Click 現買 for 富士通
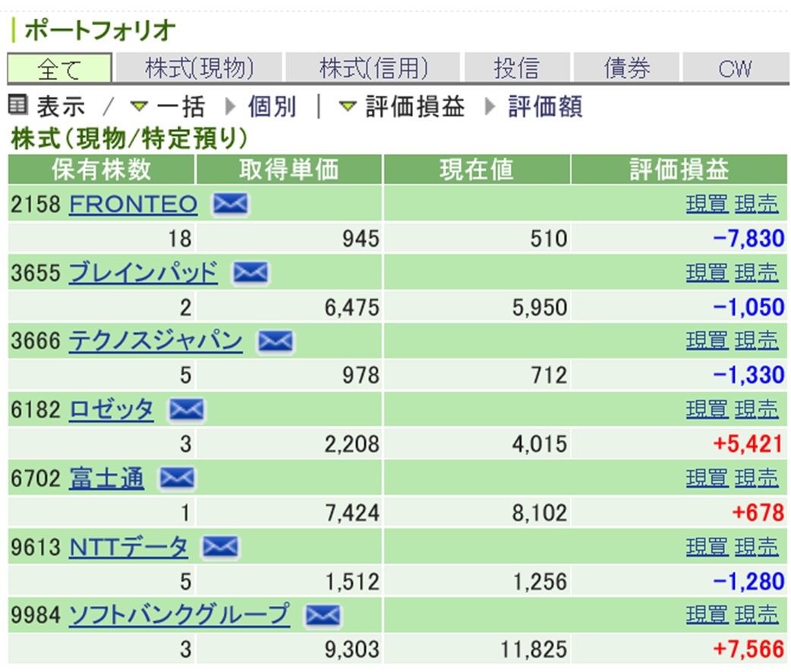The height and width of the screenshot is (672, 791). [707, 478]
